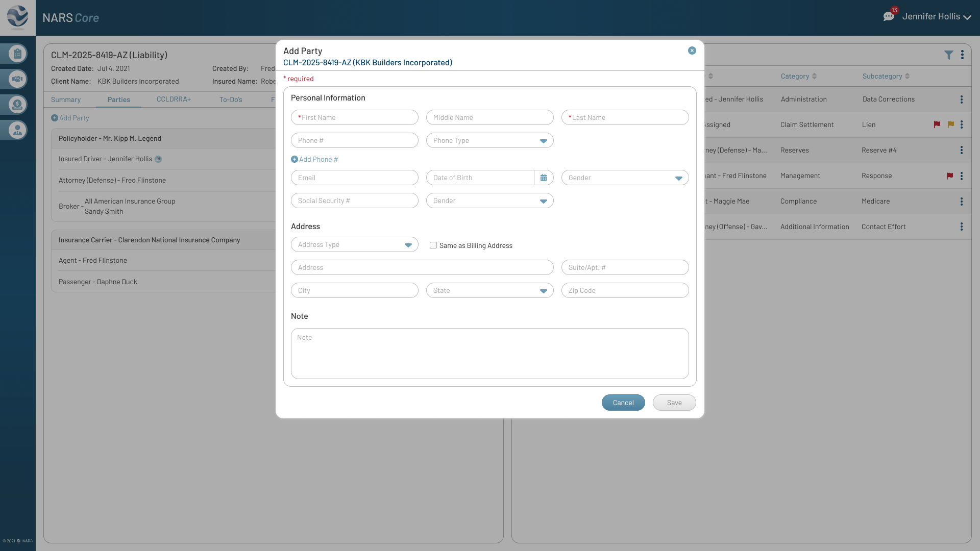Viewport: 980px width, 551px height.
Task: Click the Cancel button in the Add Party dialog
Action: [x=623, y=403]
